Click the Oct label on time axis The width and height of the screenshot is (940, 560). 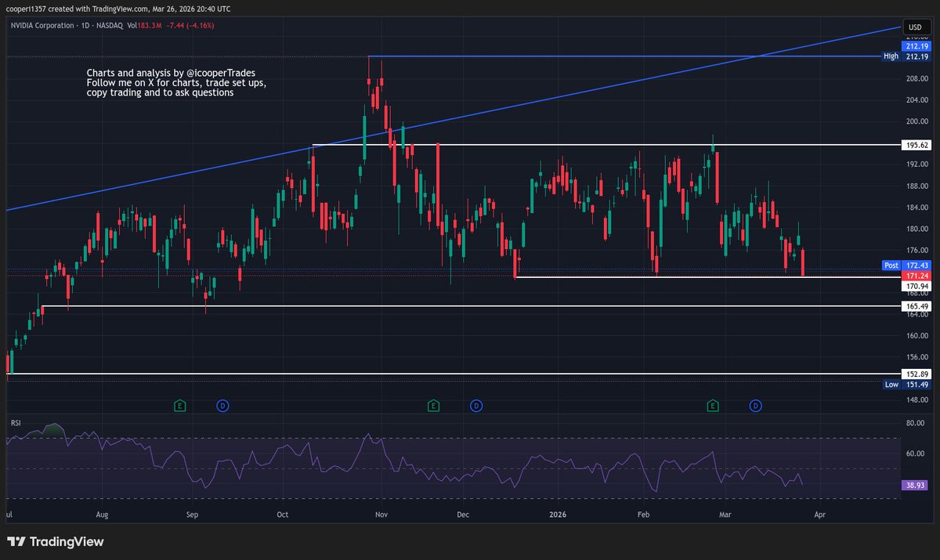pyautogui.click(x=284, y=515)
